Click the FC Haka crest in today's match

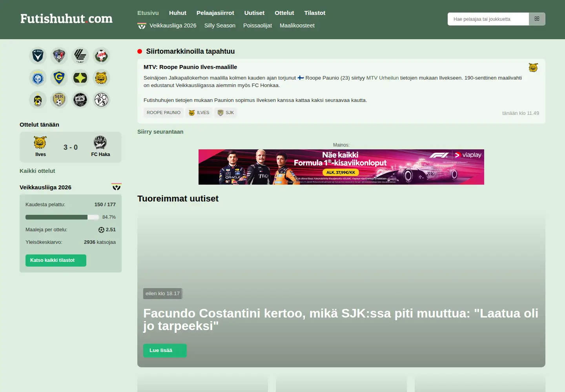100,142
